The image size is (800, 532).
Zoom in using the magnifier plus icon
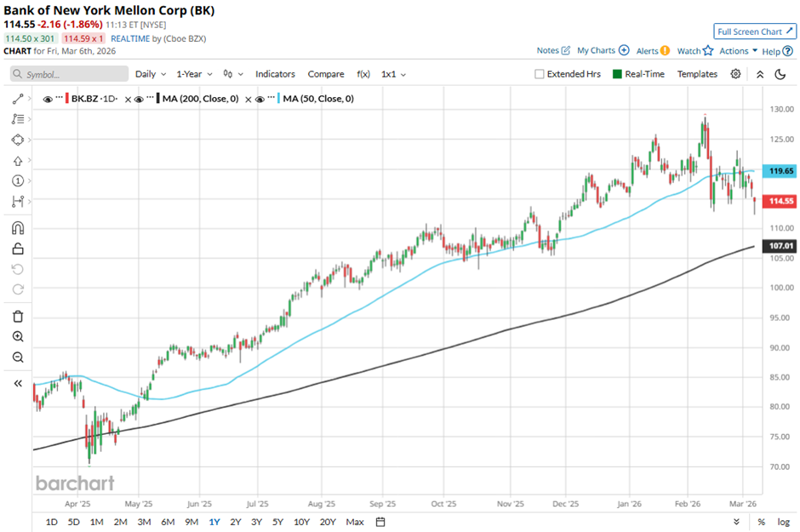(x=18, y=337)
